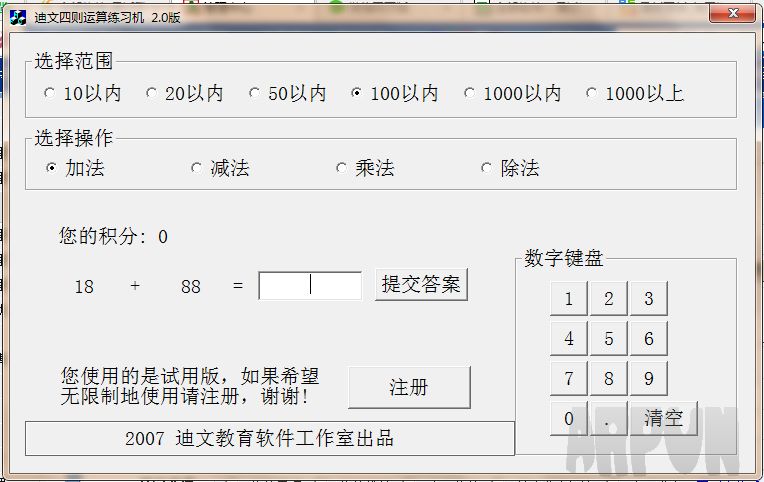This screenshot has width=764, height=482.
Task: Click the answer input box
Action: click(310, 285)
